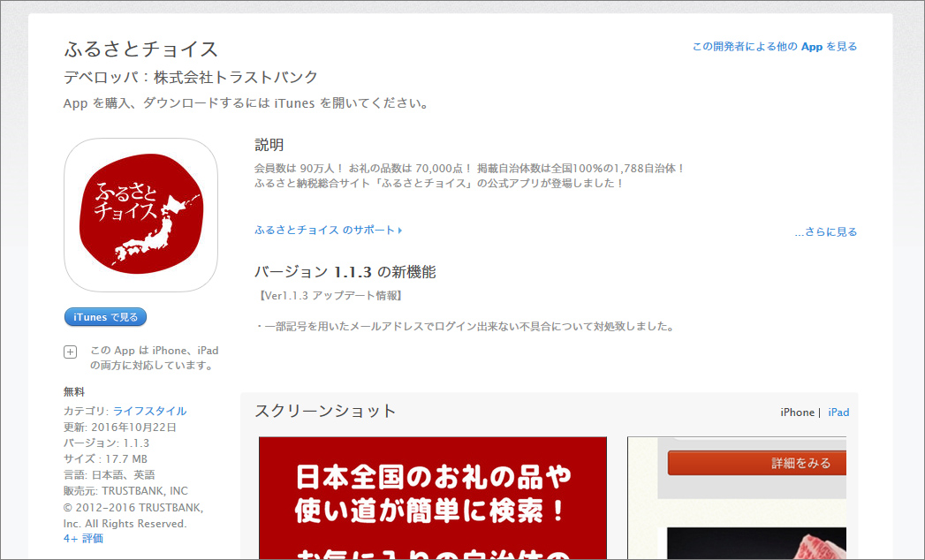
Task: Click the 無料 price label
Action: (x=73, y=392)
